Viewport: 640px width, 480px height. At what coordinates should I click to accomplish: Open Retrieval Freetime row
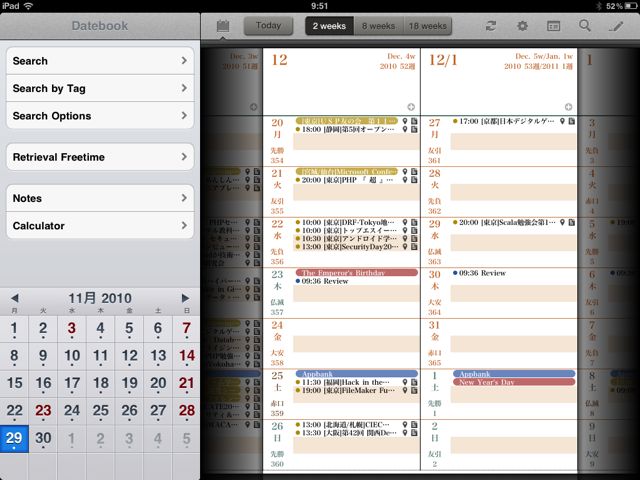pos(100,157)
